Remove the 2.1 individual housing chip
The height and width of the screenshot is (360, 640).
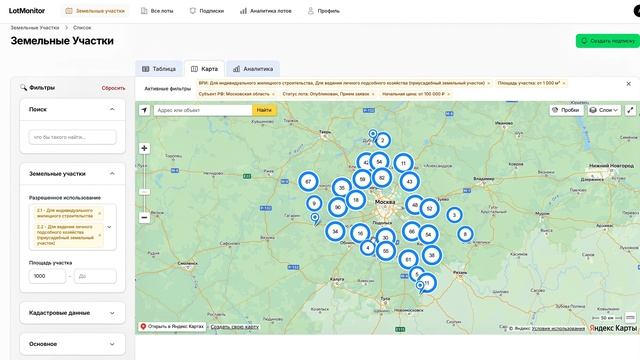[x=100, y=213]
